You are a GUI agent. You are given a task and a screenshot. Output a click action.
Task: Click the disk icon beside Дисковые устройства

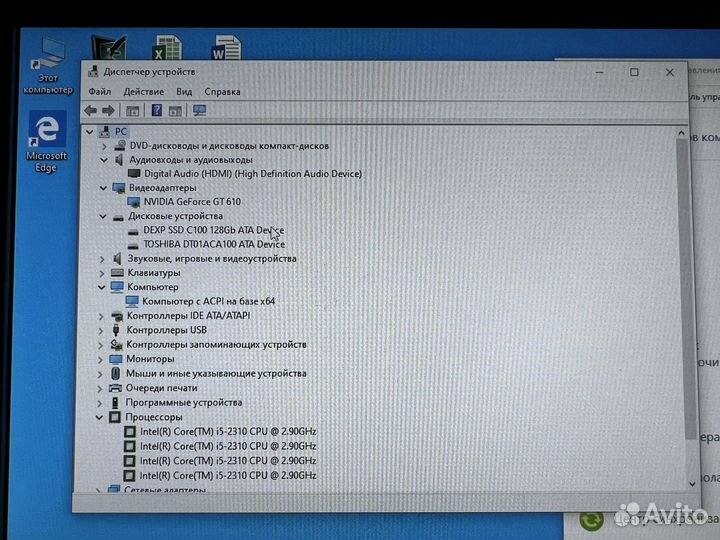(x=118, y=217)
